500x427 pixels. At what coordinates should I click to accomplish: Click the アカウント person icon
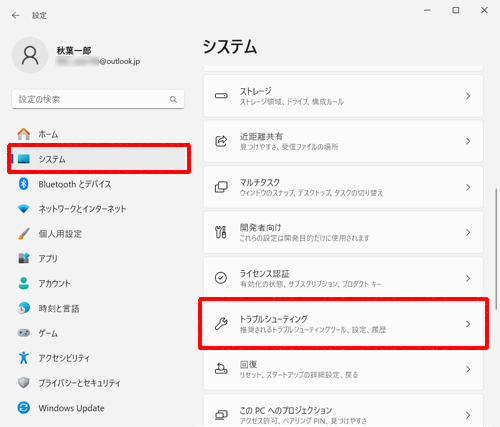click(24, 283)
